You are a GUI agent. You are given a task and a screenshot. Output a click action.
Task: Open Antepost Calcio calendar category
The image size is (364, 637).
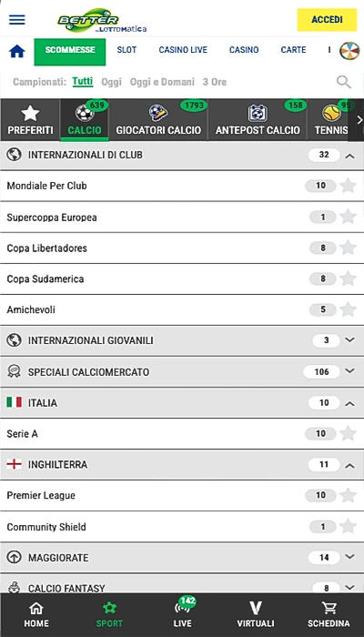[258, 120]
